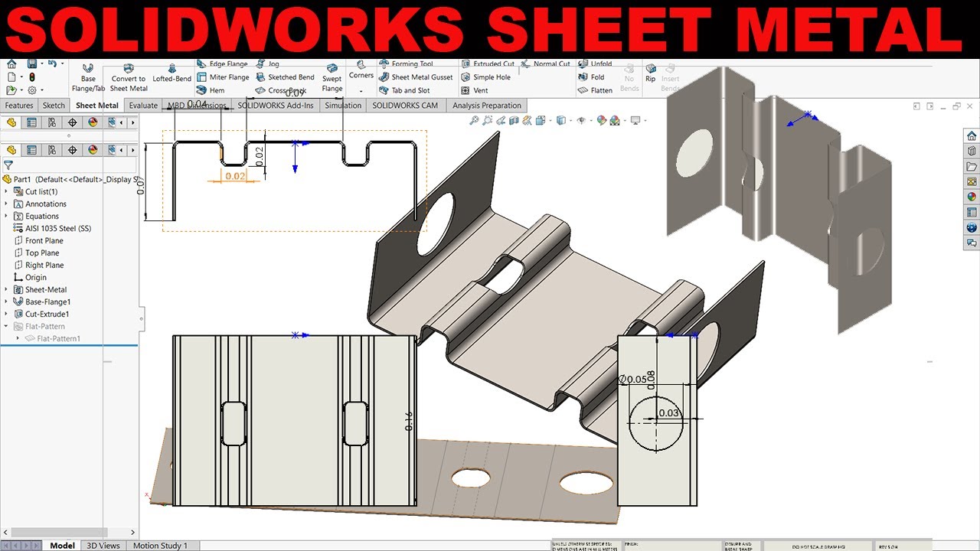Expand the Sheet-Metal feature
Viewport: 980px width, 551px height.
click(x=7, y=289)
